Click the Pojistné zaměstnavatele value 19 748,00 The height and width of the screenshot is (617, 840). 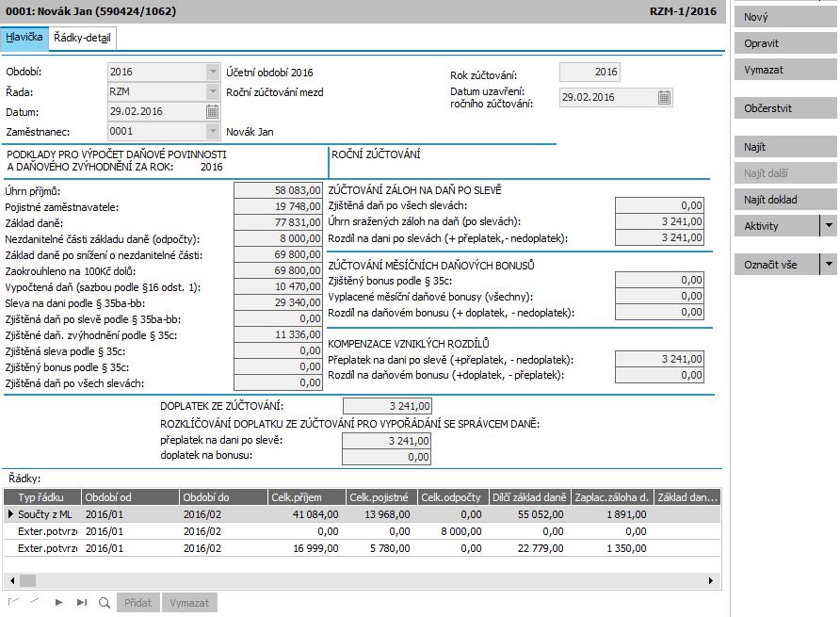tap(278, 206)
